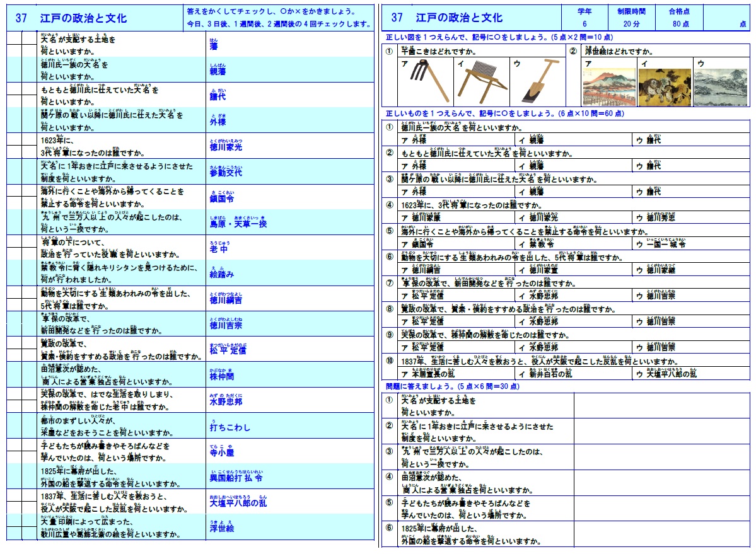Select shovel-like tool picture ウ for 千歯こき

[x=540, y=81]
